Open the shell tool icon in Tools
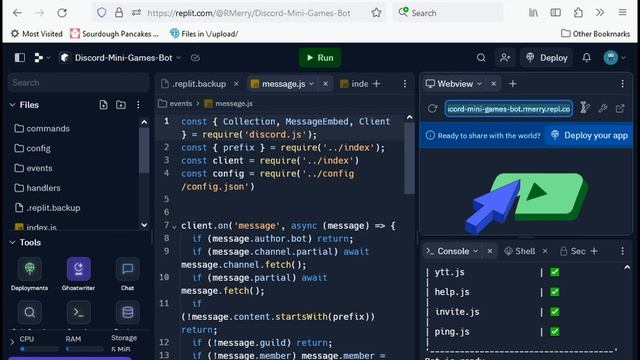Viewport: 640px width, 360px height. coord(78,312)
